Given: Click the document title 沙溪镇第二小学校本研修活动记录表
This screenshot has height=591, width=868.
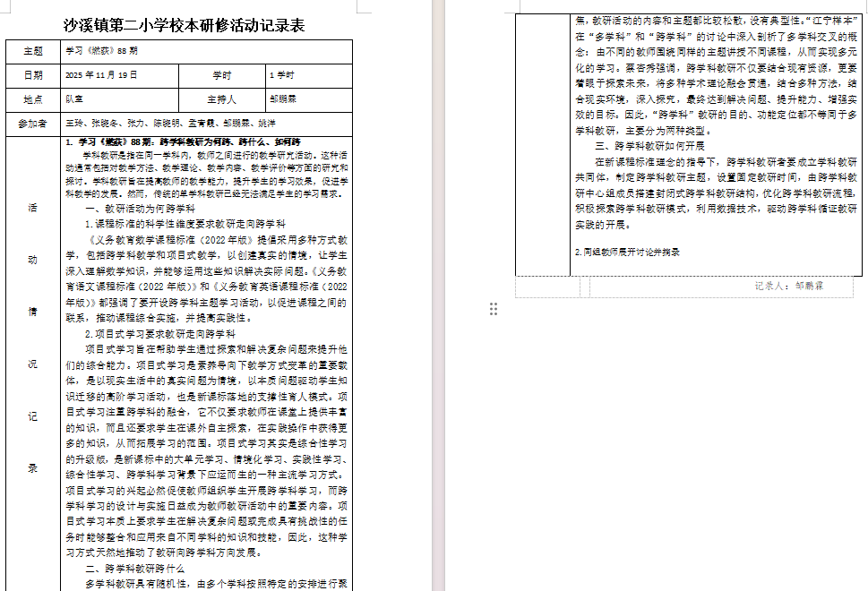Looking at the screenshot, I should (x=185, y=25).
